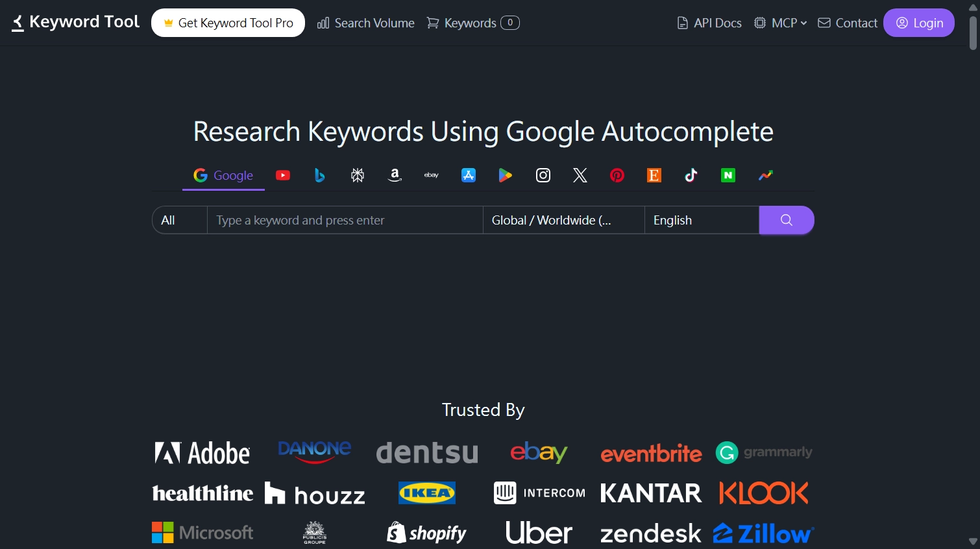Click Get Keyword Tool Pro button
The width and height of the screenshot is (980, 549).
(x=228, y=23)
